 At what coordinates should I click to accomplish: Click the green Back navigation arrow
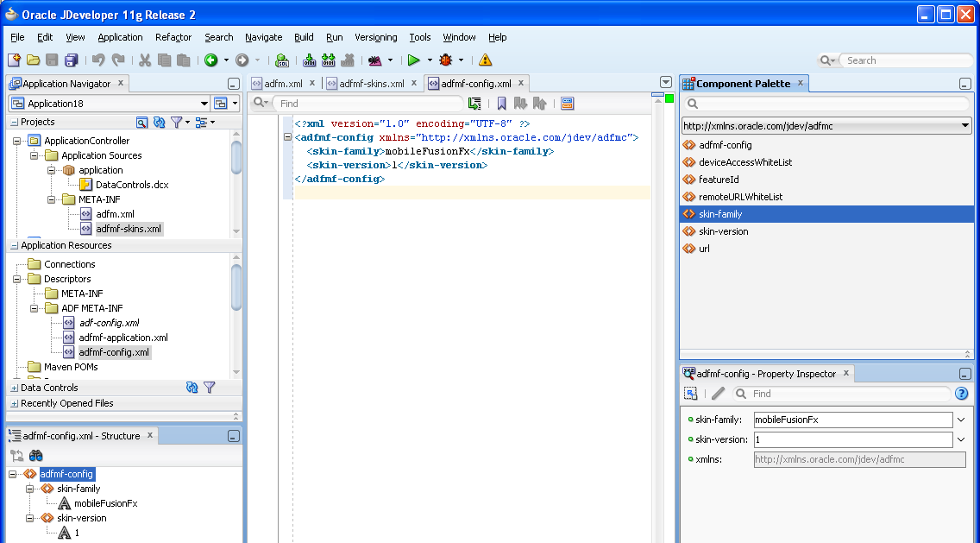pos(211,60)
